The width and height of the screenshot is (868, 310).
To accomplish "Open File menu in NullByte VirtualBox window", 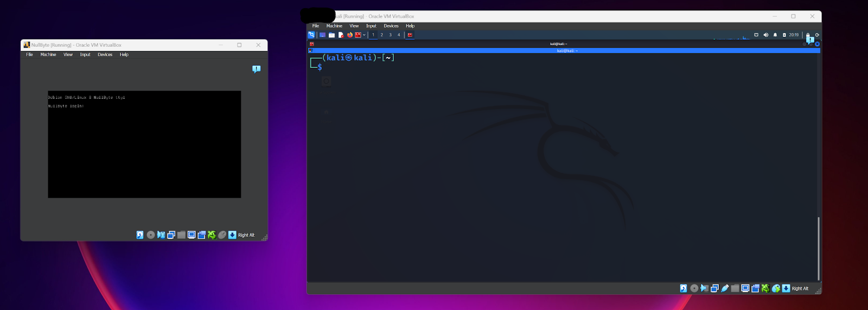I will point(29,54).
